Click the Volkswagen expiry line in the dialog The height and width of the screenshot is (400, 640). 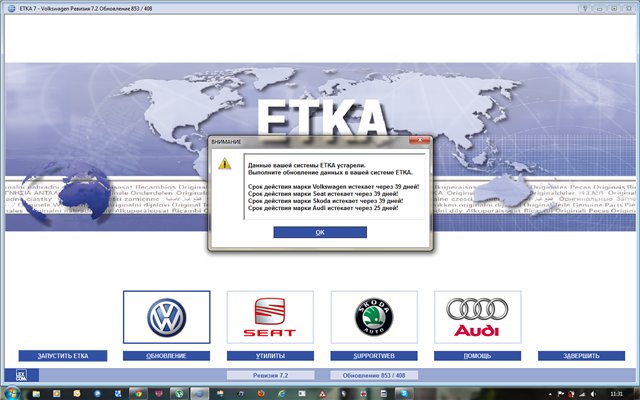click(333, 187)
